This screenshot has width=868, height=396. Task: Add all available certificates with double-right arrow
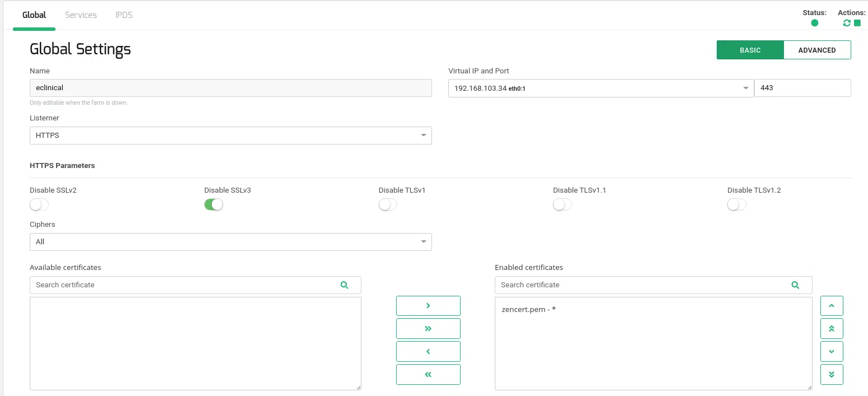(x=428, y=329)
